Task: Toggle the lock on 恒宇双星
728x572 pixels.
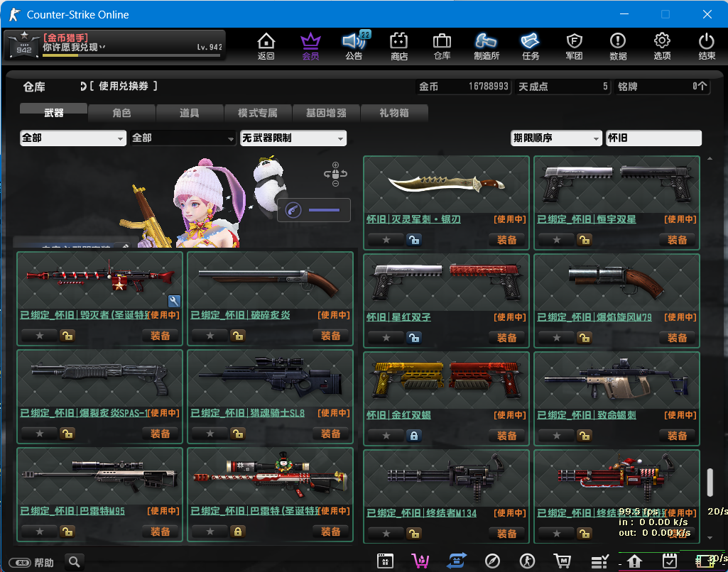Action: [584, 240]
